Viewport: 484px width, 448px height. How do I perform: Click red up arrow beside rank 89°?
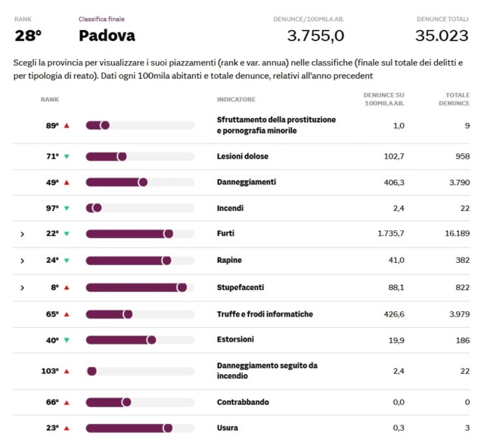(67, 125)
